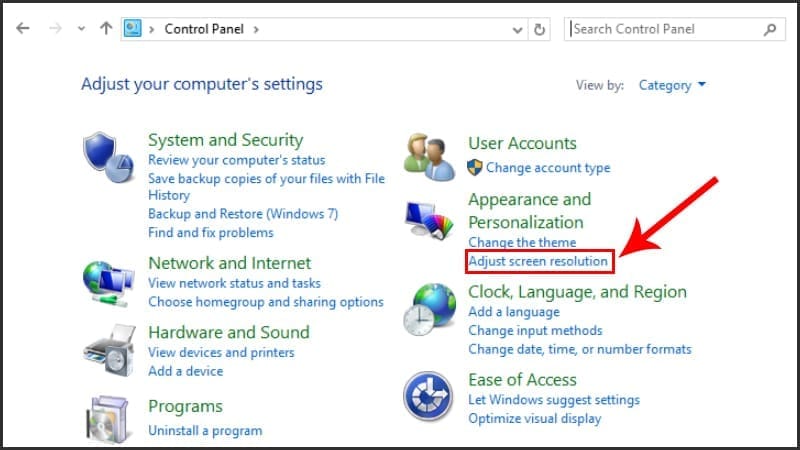Open Clock, Language, and Region category
Screen dimensions: 800x450
click(578, 292)
